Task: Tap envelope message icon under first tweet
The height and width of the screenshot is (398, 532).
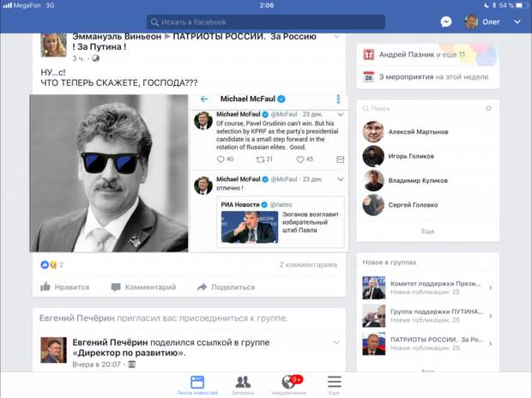Action: [x=340, y=160]
